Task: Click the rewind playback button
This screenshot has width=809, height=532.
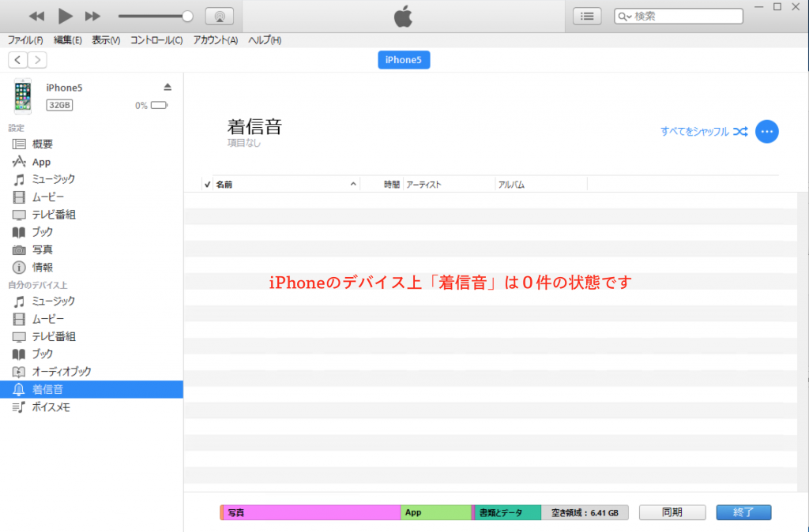Action: [36, 16]
